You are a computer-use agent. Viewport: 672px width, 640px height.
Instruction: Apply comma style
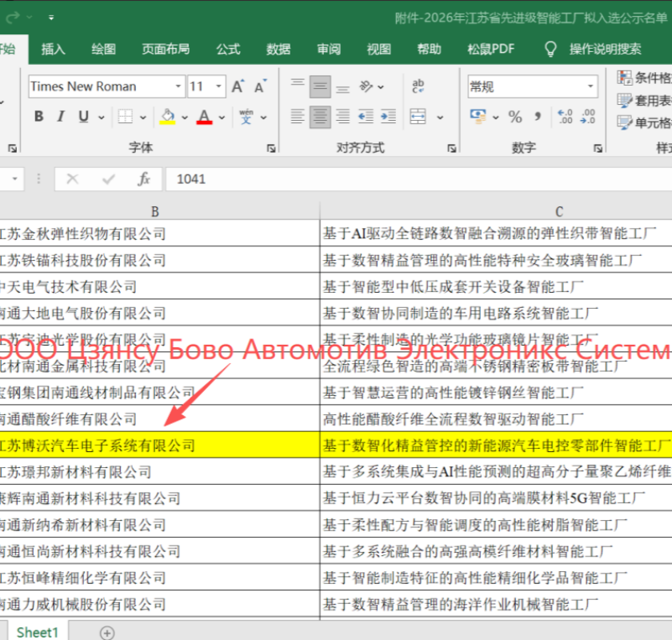tap(538, 117)
